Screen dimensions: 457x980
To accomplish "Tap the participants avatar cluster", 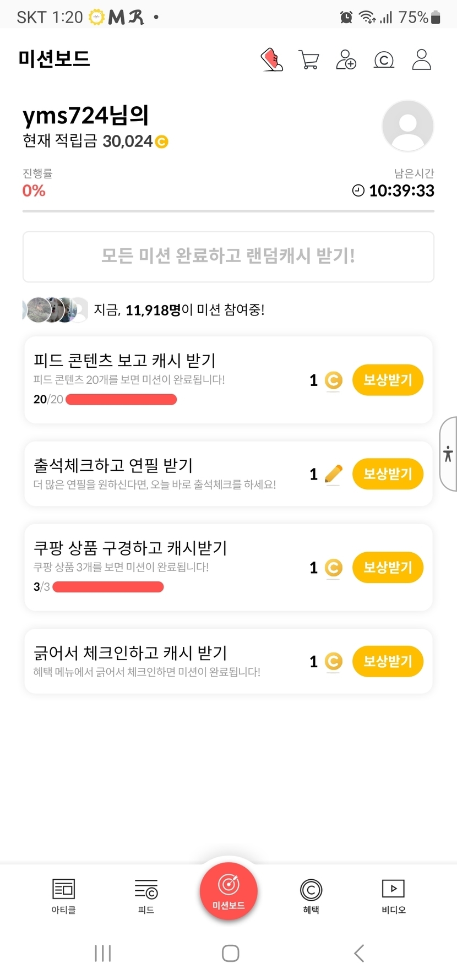I will [55, 310].
